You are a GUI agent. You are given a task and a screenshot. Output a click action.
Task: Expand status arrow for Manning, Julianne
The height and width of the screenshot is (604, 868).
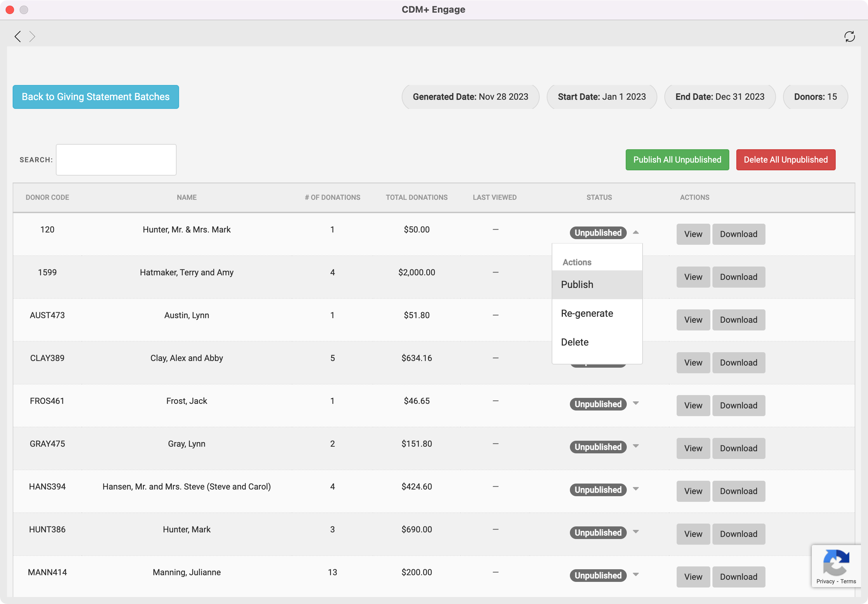(x=636, y=575)
